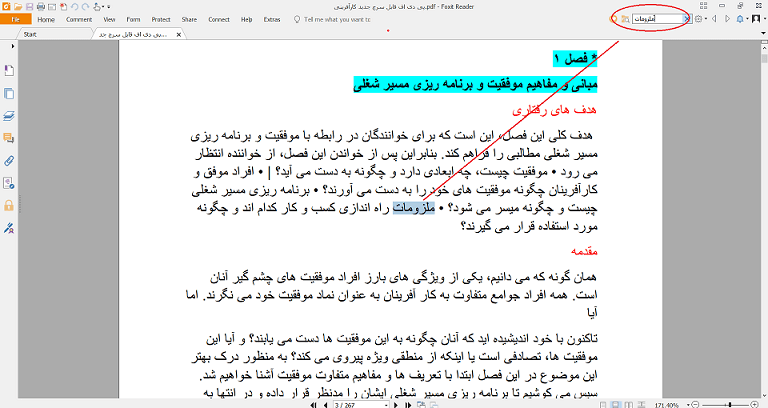Open the Digital Signatures panel icon

(x=9, y=184)
